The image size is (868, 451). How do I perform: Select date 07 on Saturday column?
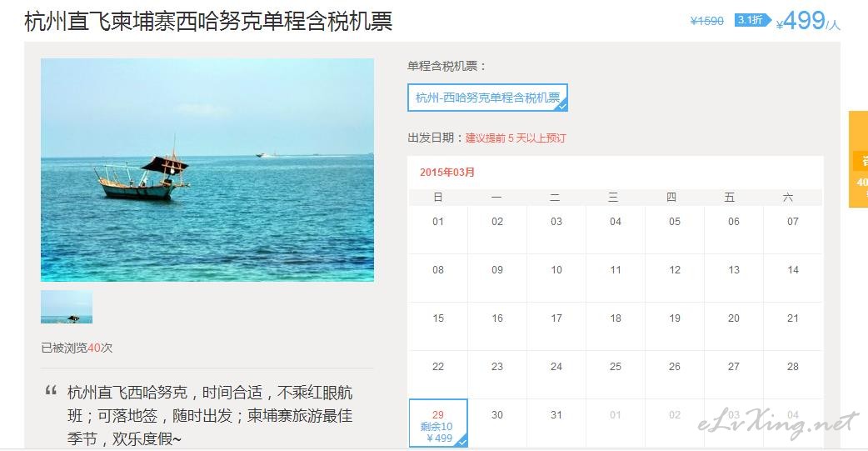coord(793,229)
